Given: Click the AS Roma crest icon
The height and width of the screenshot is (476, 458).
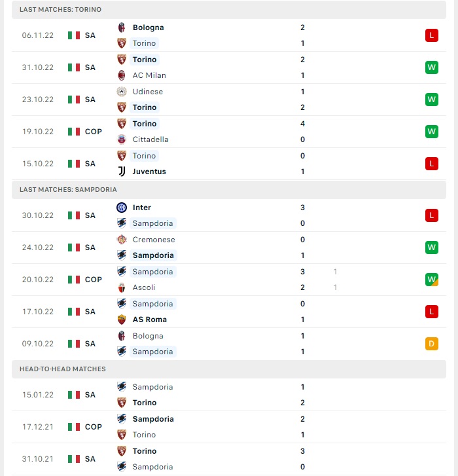Looking at the screenshot, I should click(x=122, y=320).
